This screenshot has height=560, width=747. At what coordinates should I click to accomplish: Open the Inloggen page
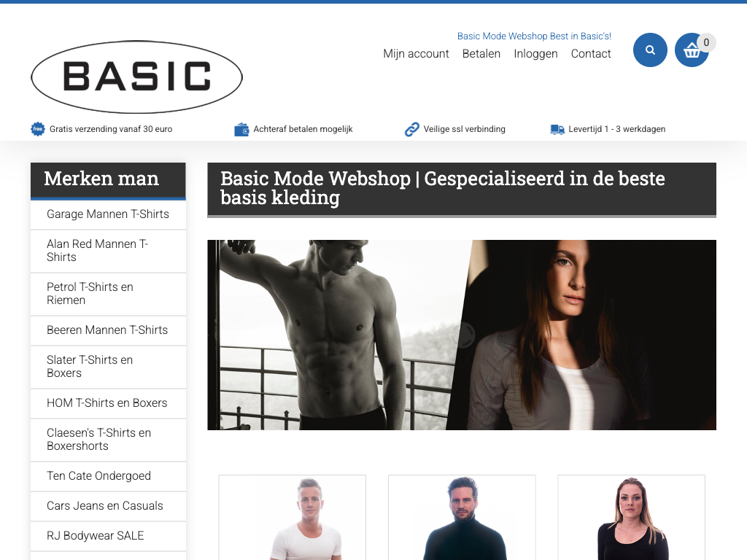[535, 54]
